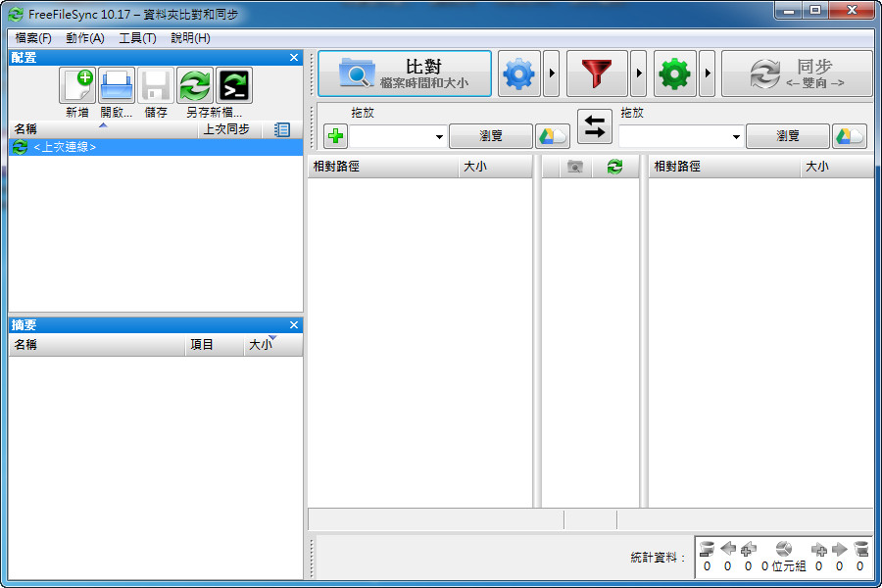
Task: Click the configuration list view options icon
Action: 282,130
